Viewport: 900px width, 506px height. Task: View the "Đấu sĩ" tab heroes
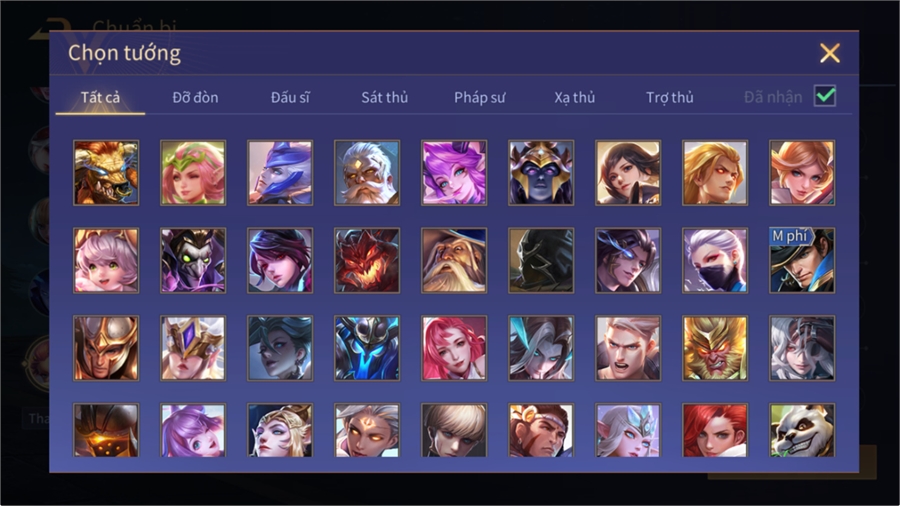(290, 98)
